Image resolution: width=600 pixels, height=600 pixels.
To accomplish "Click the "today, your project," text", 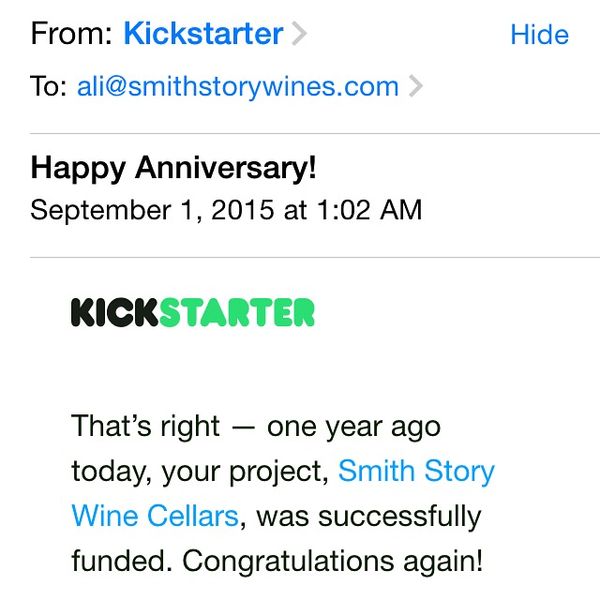I will pyautogui.click(x=200, y=472).
